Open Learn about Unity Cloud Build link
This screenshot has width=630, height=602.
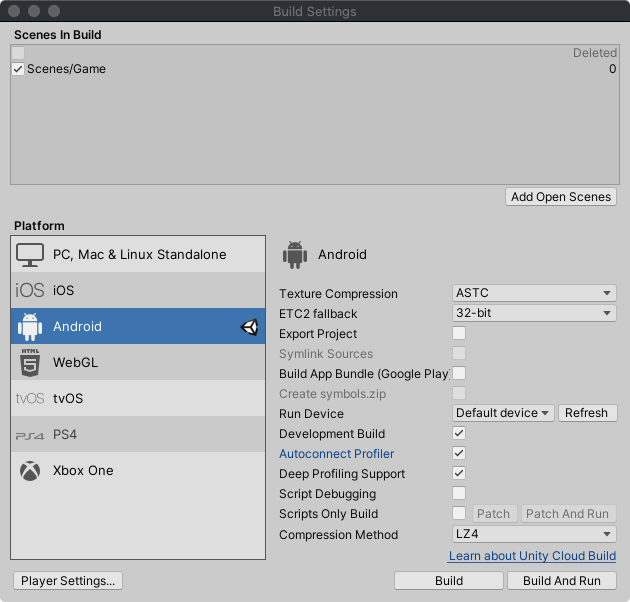[x=532, y=556]
